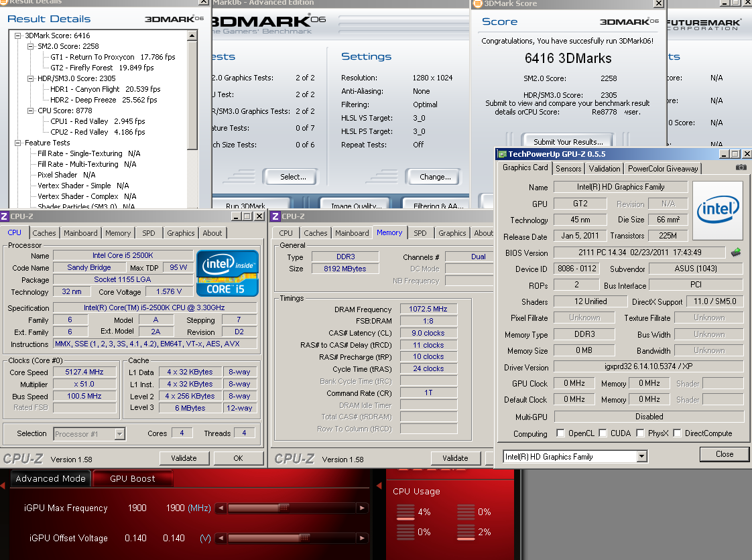Collapse the 3DMark Score tree node

[x=17, y=36]
